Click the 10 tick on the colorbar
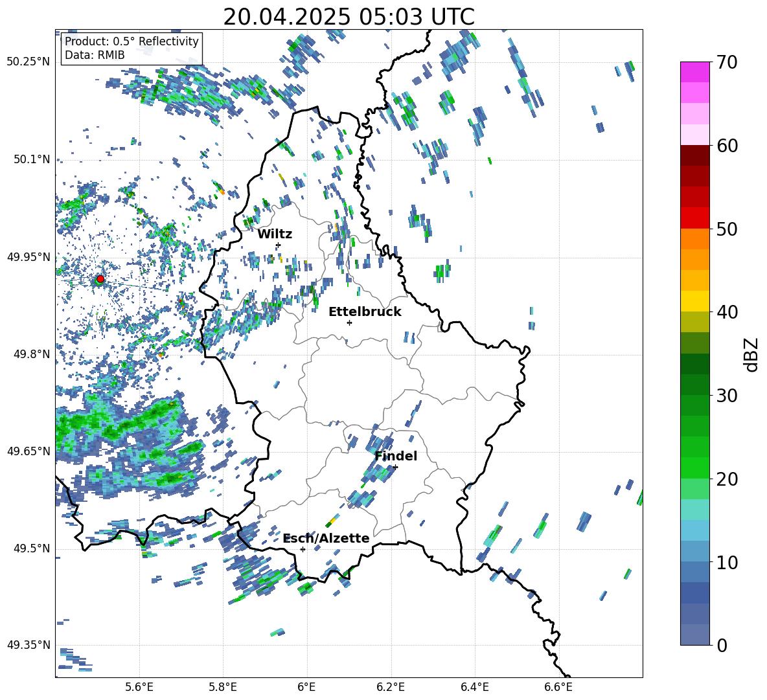The height and width of the screenshot is (700, 767). tap(727, 562)
